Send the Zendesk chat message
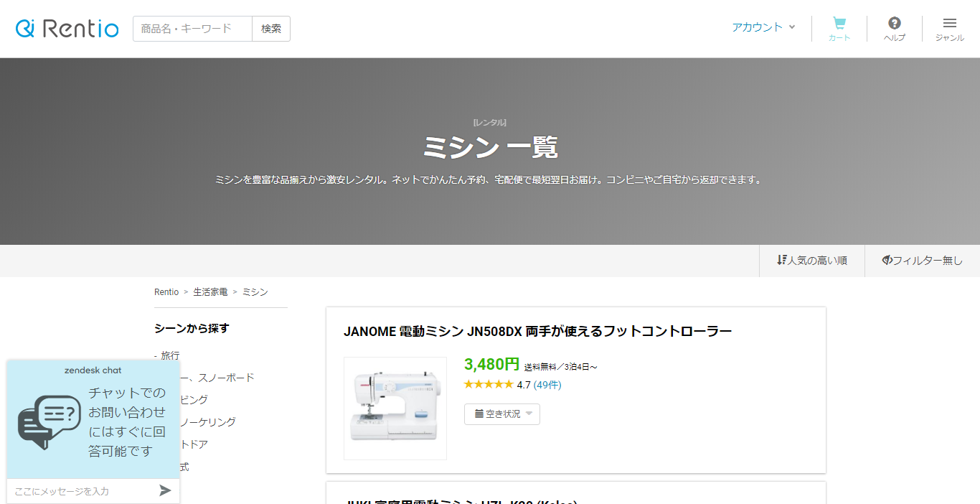The height and width of the screenshot is (504, 980). click(165, 490)
